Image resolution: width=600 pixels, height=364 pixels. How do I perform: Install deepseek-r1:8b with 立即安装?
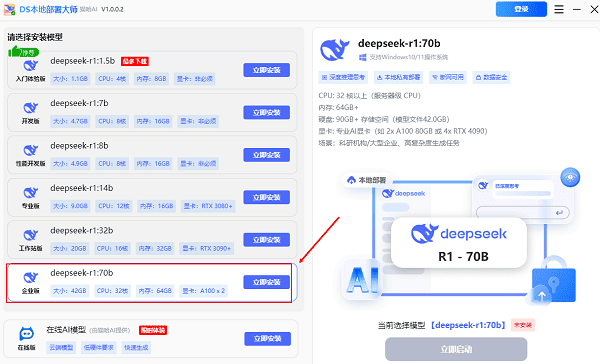[x=266, y=155]
